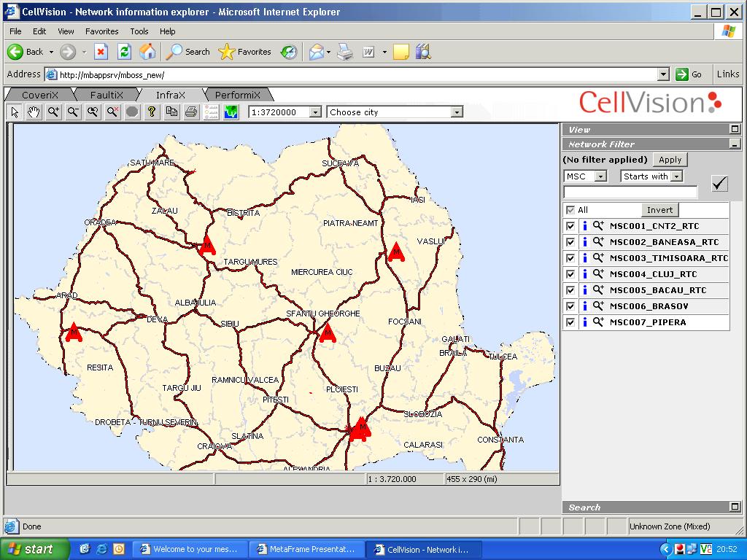
Task: Open the Windows start menu
Action: point(34,549)
